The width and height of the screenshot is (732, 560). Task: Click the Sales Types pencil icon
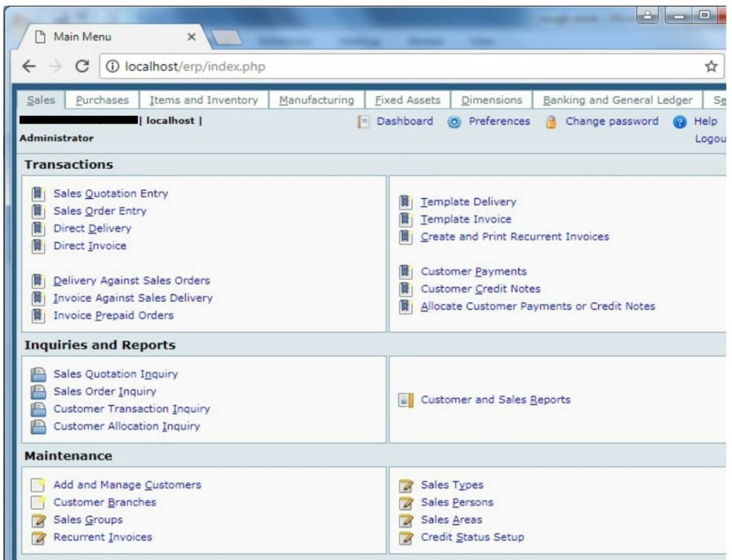(406, 485)
